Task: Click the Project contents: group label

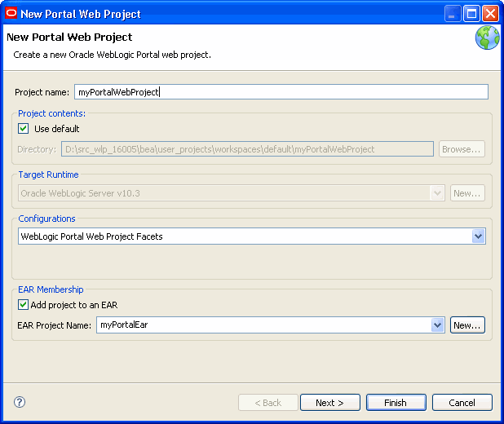Action: coord(51,113)
